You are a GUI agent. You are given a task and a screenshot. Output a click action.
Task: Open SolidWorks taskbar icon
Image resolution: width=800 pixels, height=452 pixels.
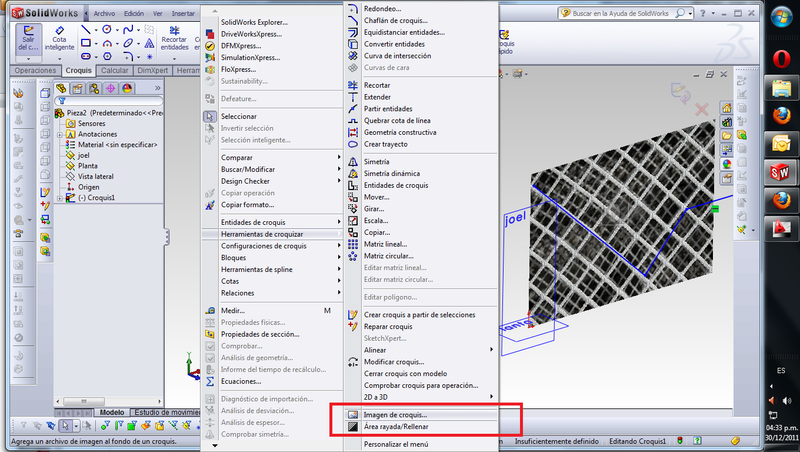tap(780, 173)
